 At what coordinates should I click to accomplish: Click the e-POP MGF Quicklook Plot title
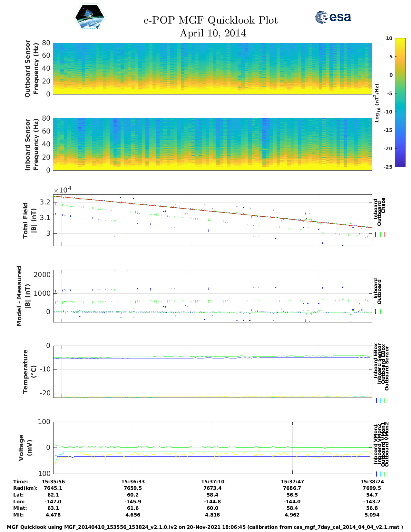(210, 20)
